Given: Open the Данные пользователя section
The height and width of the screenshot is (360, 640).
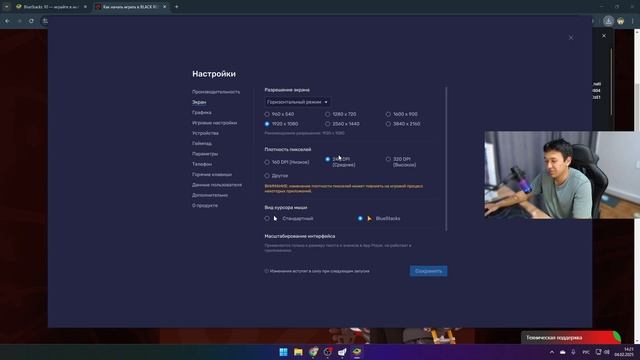Looking at the screenshot, I should (217, 185).
